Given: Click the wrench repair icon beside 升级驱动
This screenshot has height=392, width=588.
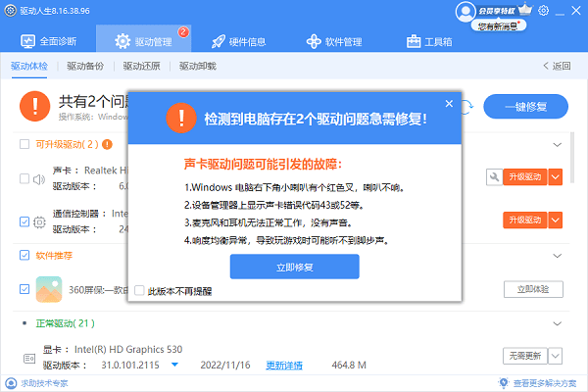Looking at the screenshot, I should pyautogui.click(x=493, y=177).
